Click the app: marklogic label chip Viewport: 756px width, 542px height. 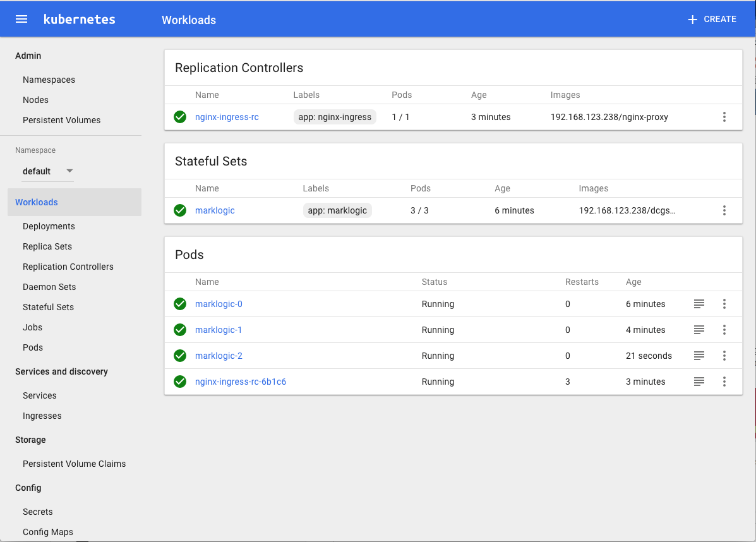point(337,210)
